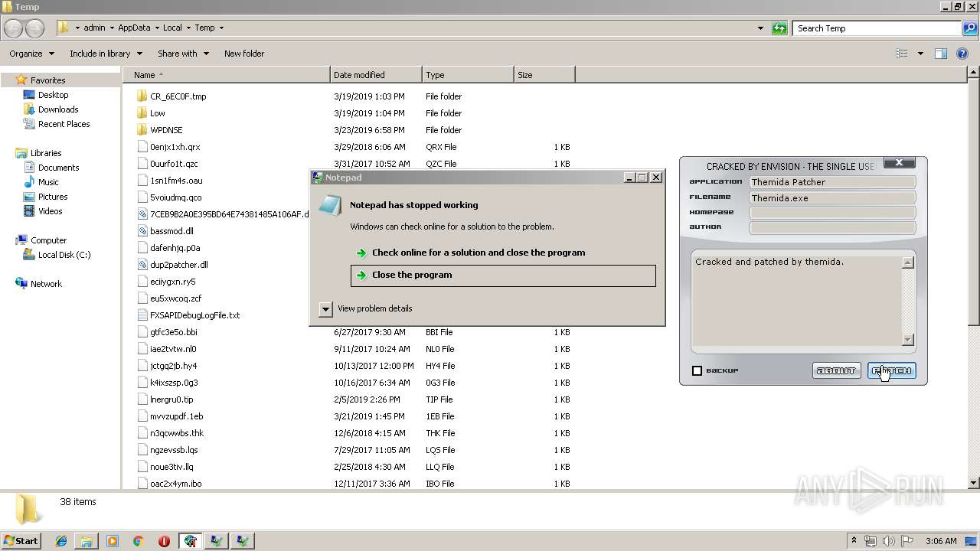Select FXSAPIDebugLogFile.txt file icon
This screenshot has width=980, height=551.
[x=142, y=315]
